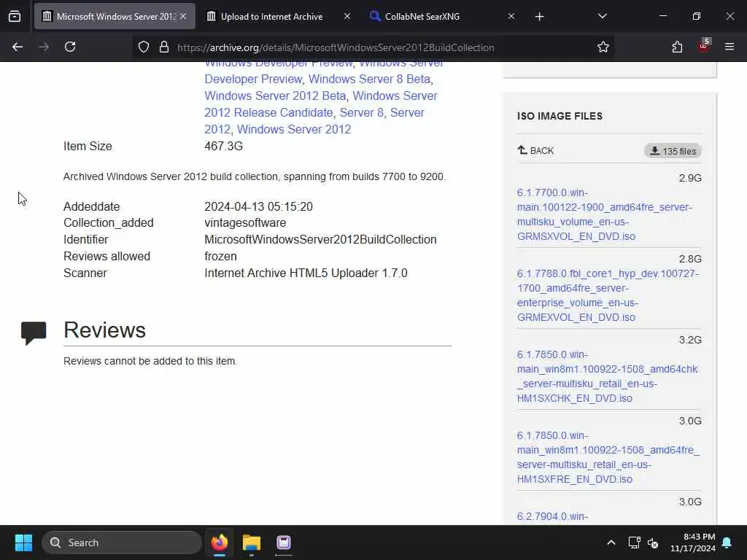Show hidden system tray icons chevron
Screen dimensions: 747x560
point(611,542)
